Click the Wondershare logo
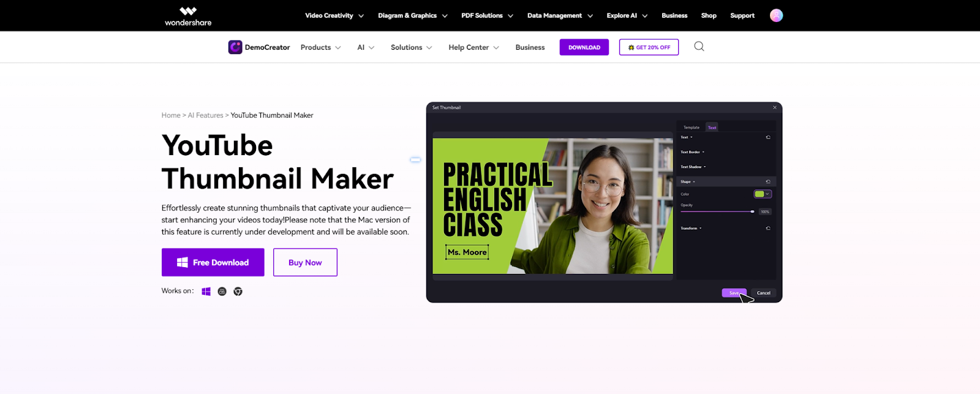This screenshot has width=980, height=394. [188, 16]
